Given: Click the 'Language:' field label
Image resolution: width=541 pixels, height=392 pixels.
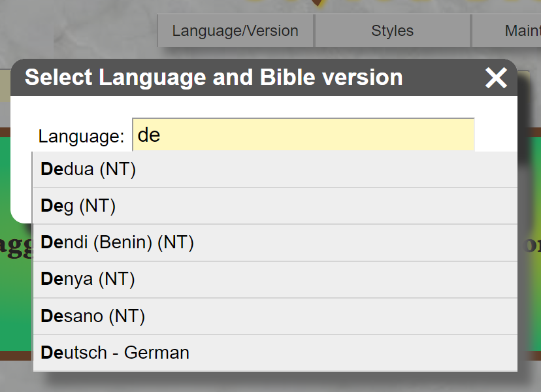Looking at the screenshot, I should (x=81, y=137).
